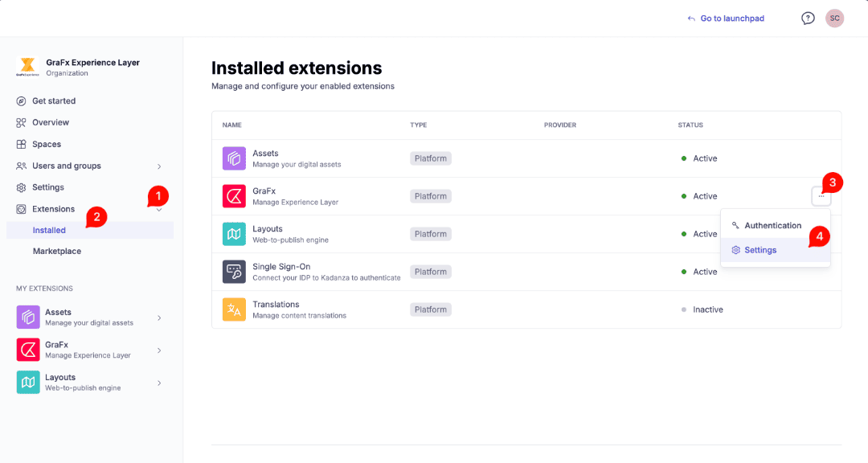The height and width of the screenshot is (463, 868).
Task: Expand Users and groups chevron
Action: (159, 166)
